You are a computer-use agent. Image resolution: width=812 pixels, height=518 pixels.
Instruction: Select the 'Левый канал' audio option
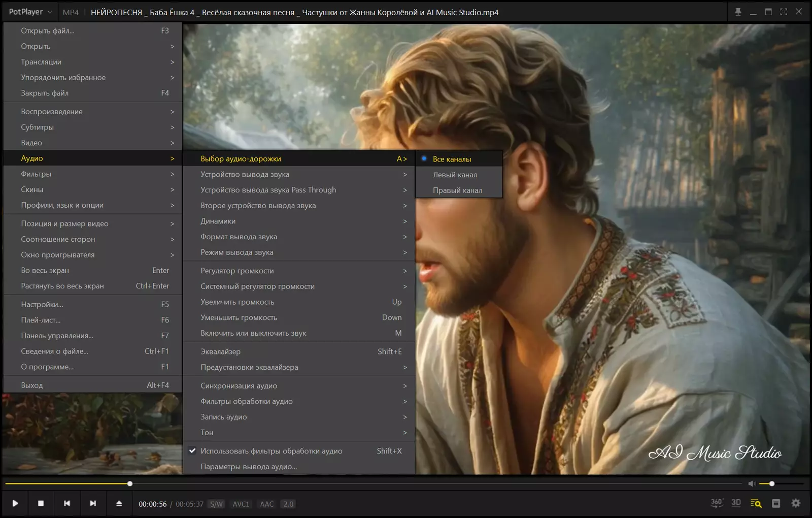pyautogui.click(x=455, y=175)
